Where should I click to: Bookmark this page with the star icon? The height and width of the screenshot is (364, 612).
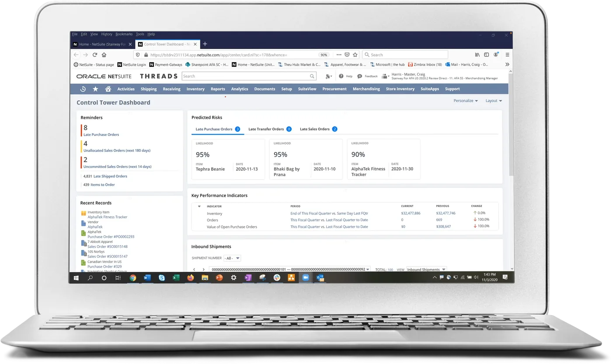coord(355,55)
